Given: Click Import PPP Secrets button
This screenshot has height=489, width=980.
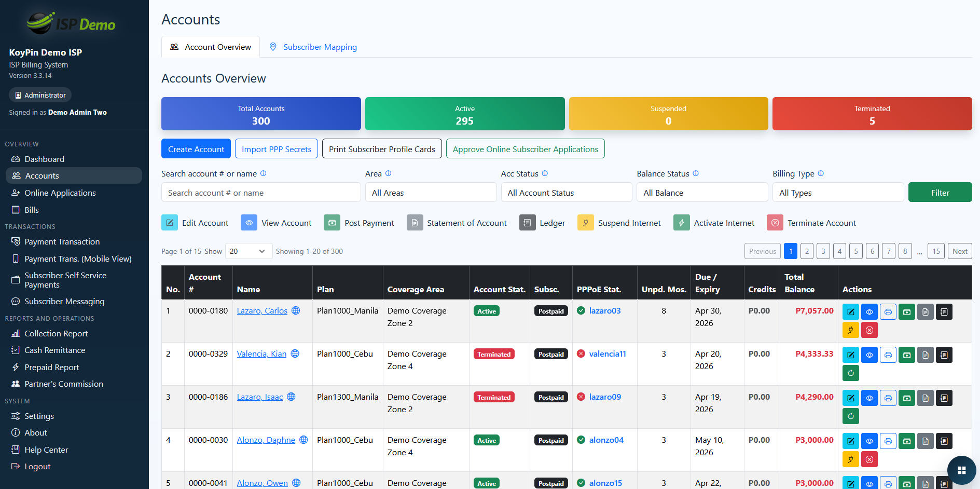Looking at the screenshot, I should [277, 149].
